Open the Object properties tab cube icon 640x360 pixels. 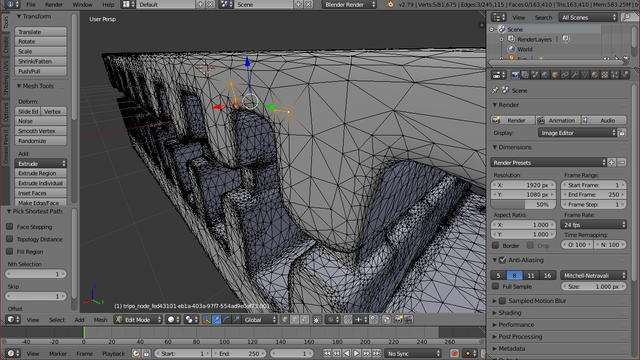pyautogui.click(x=556, y=75)
